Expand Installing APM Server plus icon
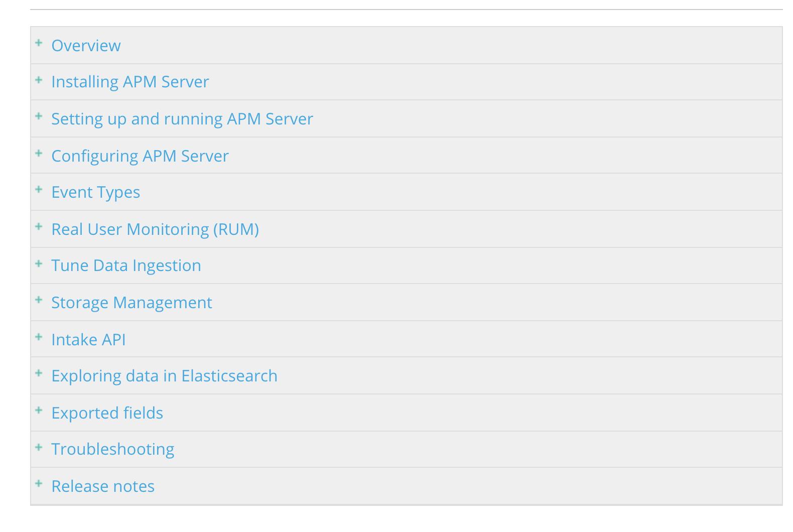The height and width of the screenshot is (532, 793). [x=39, y=80]
